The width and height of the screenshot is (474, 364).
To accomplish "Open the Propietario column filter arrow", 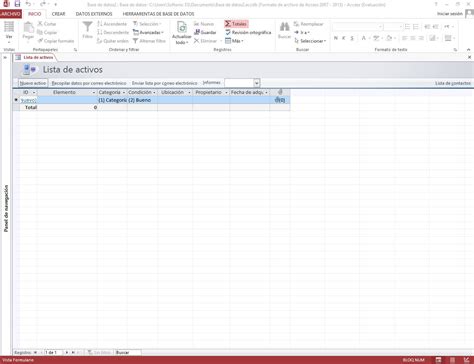I will pyautogui.click(x=226, y=92).
